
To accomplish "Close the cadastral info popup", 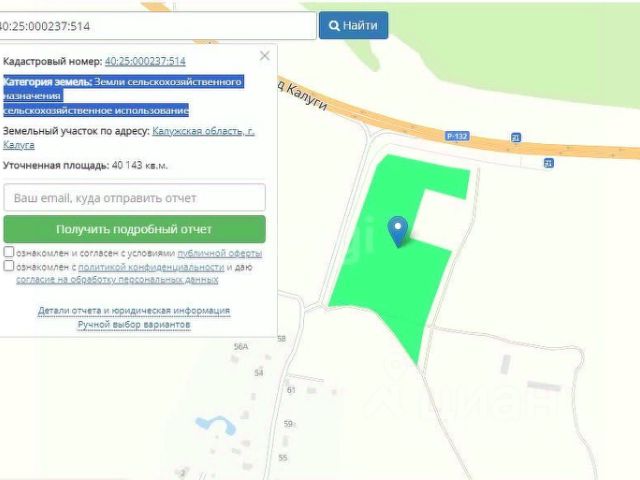I will tap(264, 56).
